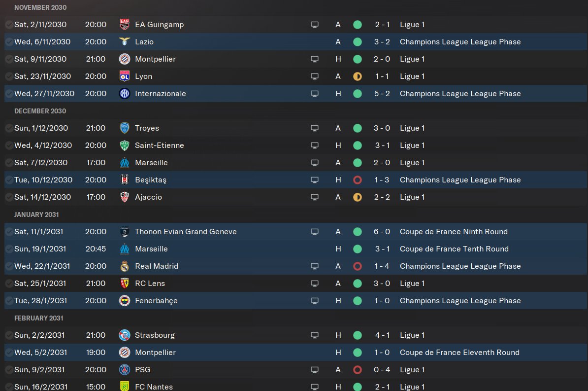Click the Saint-Etienne team name
The width and height of the screenshot is (588, 391).
click(x=160, y=145)
